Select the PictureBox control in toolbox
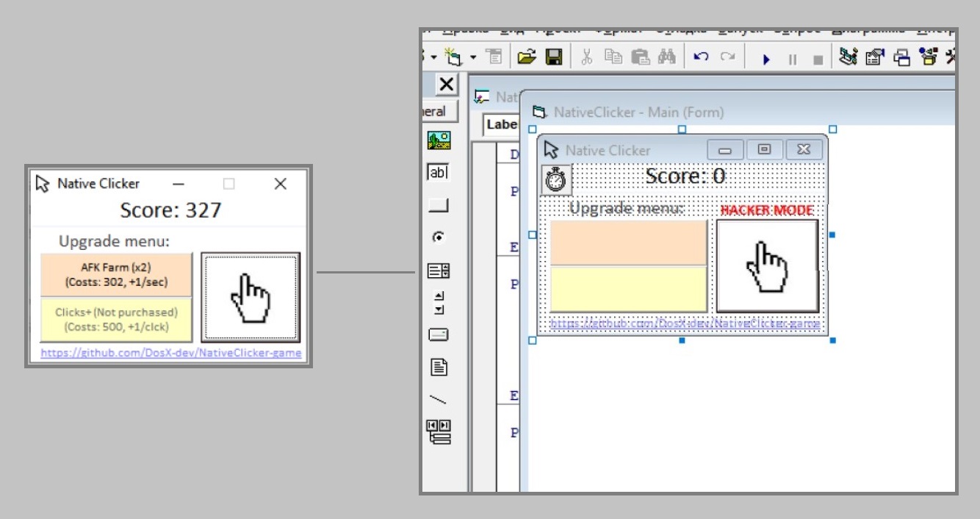The width and height of the screenshot is (980, 519). (x=439, y=140)
